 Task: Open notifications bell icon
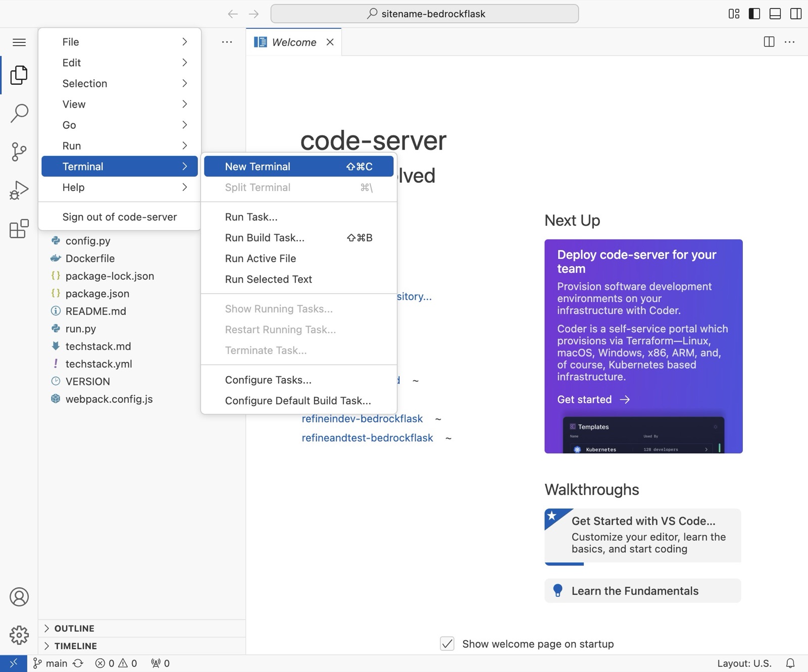point(790,663)
